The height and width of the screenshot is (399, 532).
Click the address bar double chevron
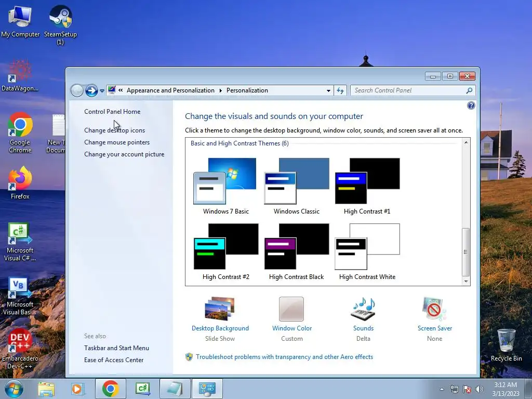pos(121,90)
